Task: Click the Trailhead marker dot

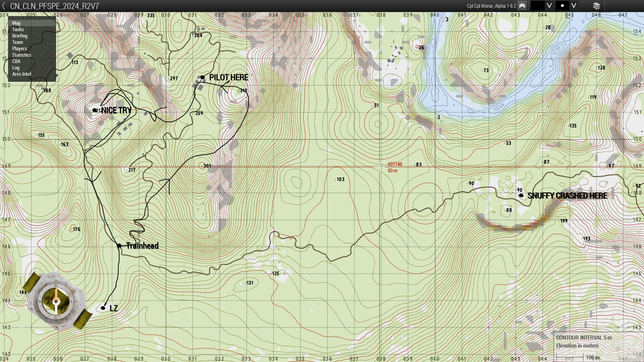Action: [x=119, y=246]
